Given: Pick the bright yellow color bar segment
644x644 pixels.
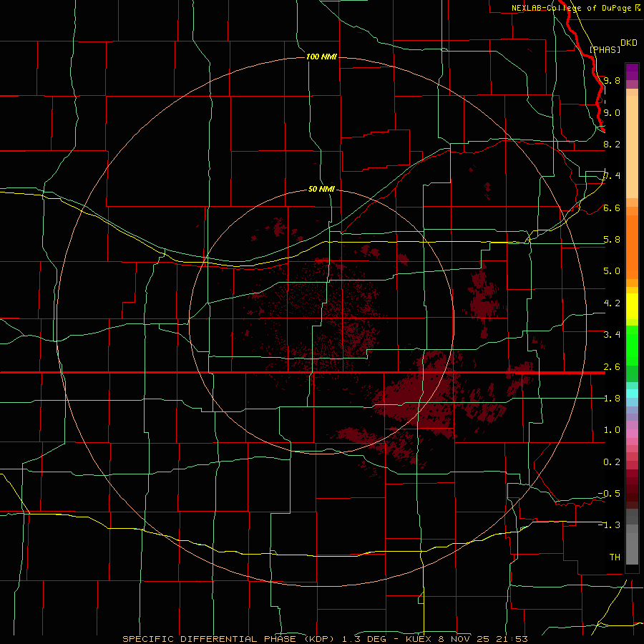Looking at the screenshot, I should (x=632, y=306).
